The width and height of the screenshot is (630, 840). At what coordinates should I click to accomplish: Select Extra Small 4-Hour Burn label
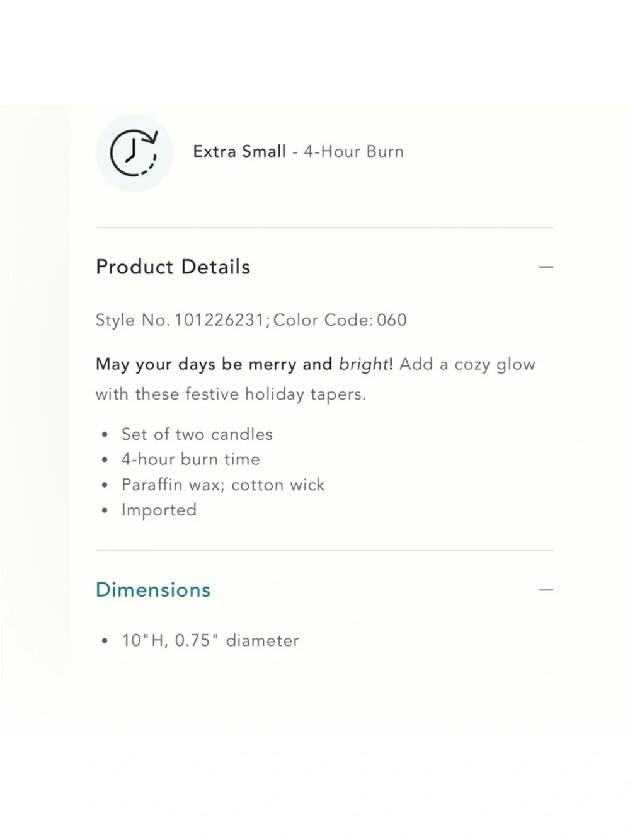(298, 152)
